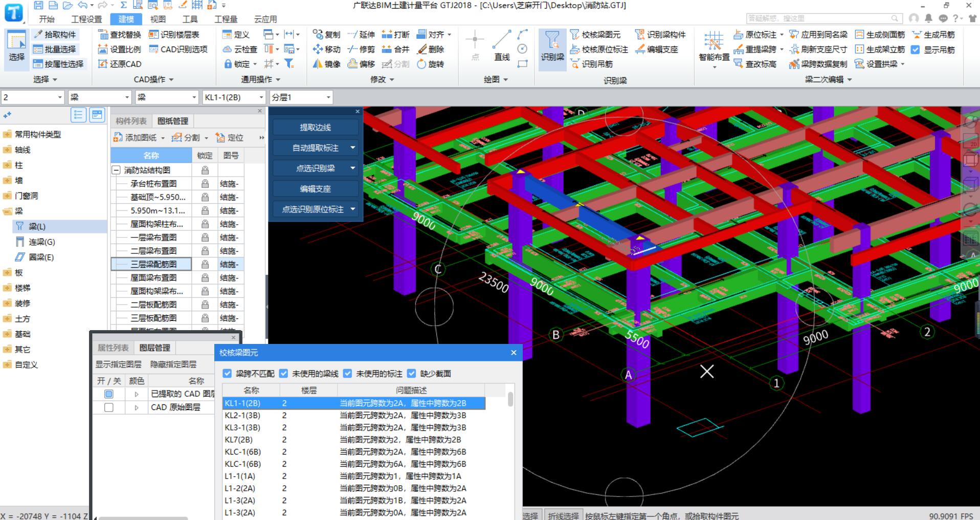Image resolution: width=980 pixels, height=520 pixels.
Task: Open 智能布置 smart layout tool
Action: [714, 49]
